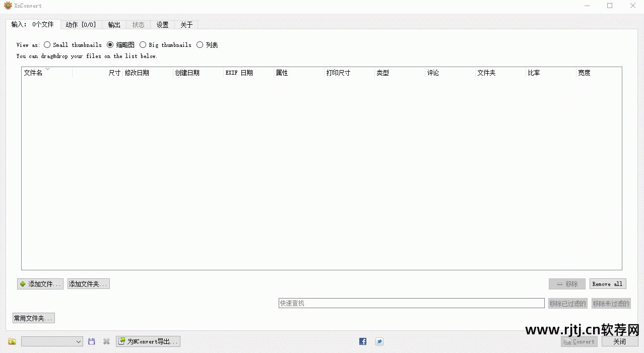Open the Facebook link icon
644x353 pixels.
pos(363,341)
